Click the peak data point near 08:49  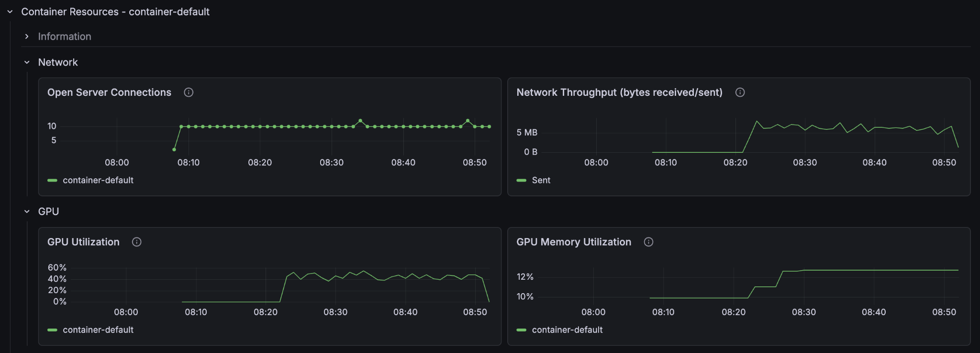pyautogui.click(x=468, y=121)
